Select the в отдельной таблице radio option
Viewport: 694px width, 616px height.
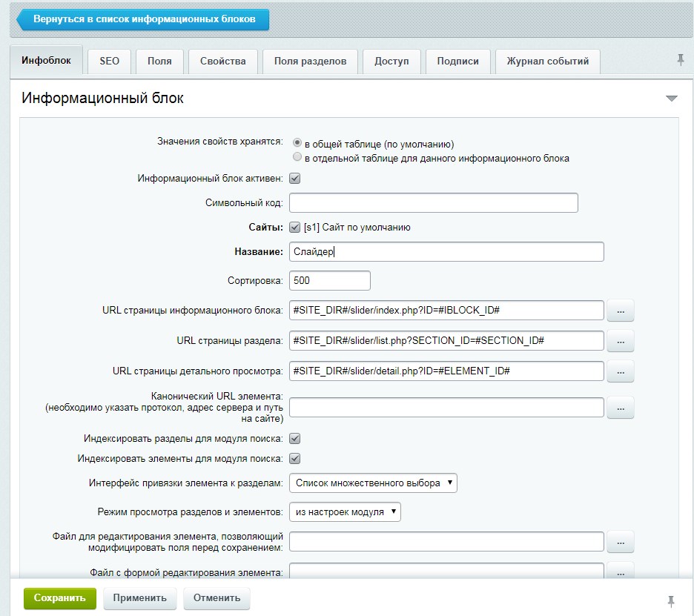pos(297,158)
